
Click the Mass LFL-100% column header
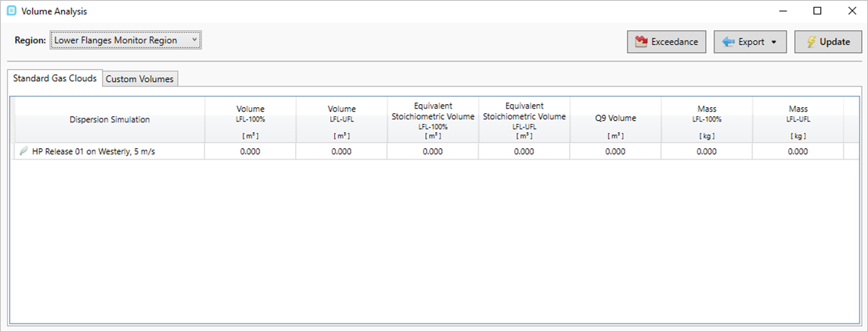coord(707,120)
